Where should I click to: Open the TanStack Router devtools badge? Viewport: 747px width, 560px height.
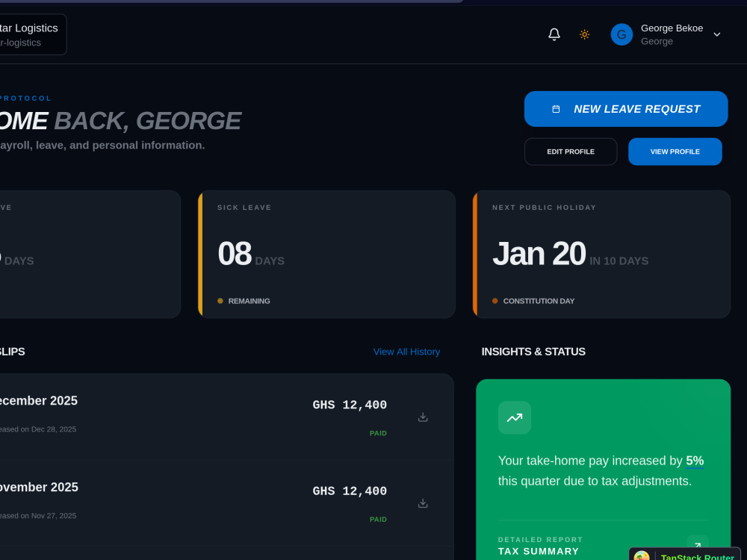(x=686, y=555)
